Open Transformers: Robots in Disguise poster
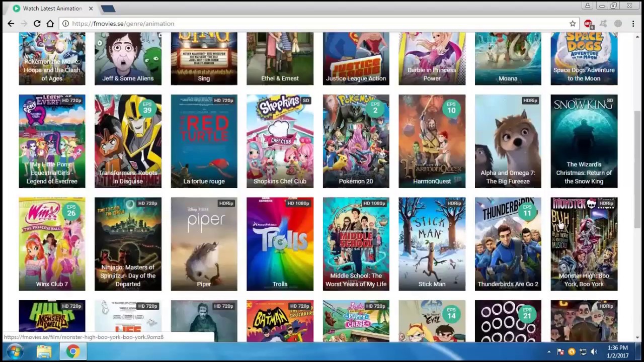The height and width of the screenshot is (362, 644). pyautogui.click(x=128, y=141)
